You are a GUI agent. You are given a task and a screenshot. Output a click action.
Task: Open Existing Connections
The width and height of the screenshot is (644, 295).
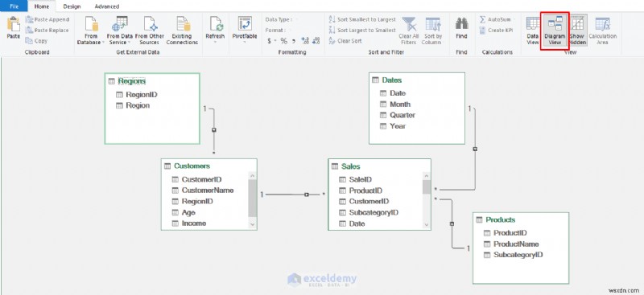pyautogui.click(x=182, y=31)
